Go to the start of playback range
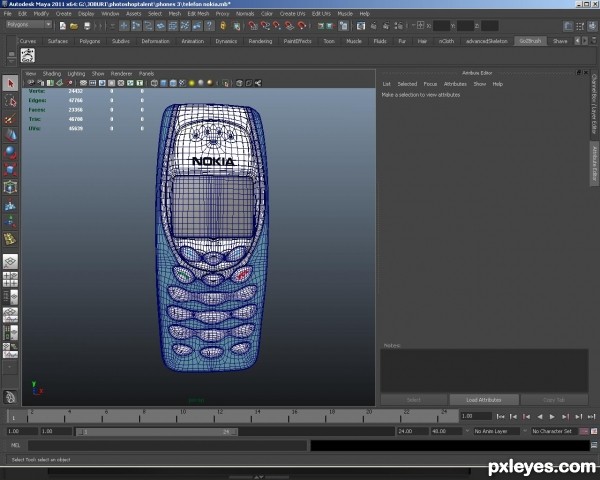The width and height of the screenshot is (600, 480). [x=500, y=416]
